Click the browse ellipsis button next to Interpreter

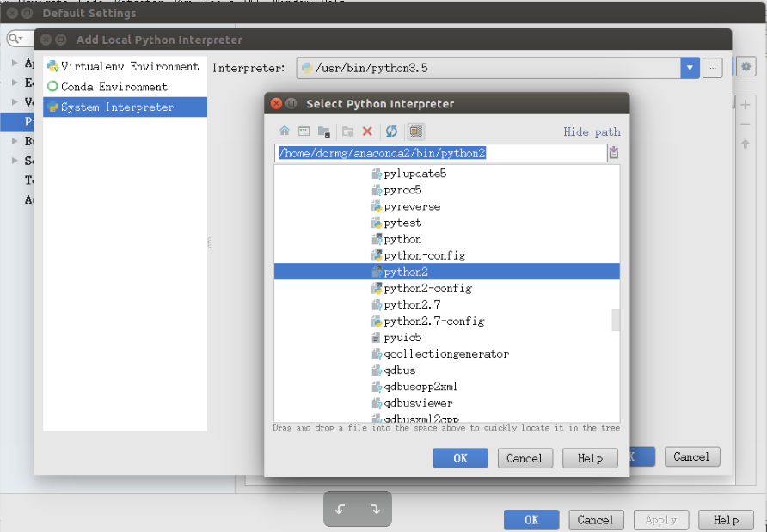pyautogui.click(x=713, y=68)
